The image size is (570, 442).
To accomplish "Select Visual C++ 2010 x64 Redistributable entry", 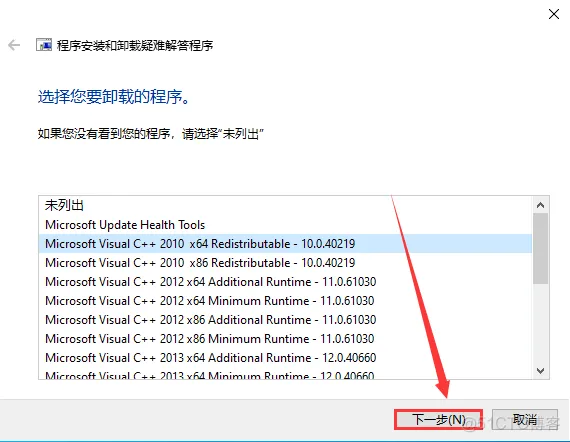I will click(285, 244).
